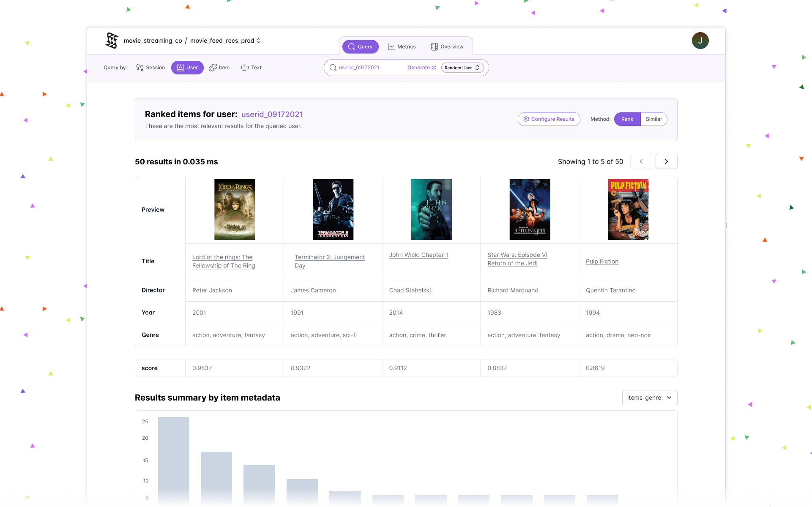Click 'Showing 1 to 5 of 50' text
Image resolution: width=812 pixels, height=507 pixels.
click(591, 161)
